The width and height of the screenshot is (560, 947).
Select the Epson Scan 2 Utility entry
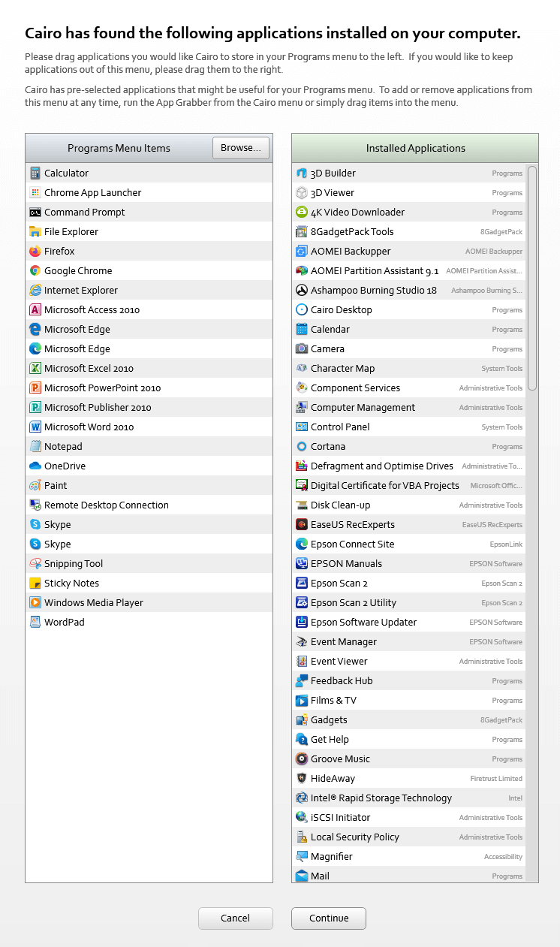(x=409, y=603)
